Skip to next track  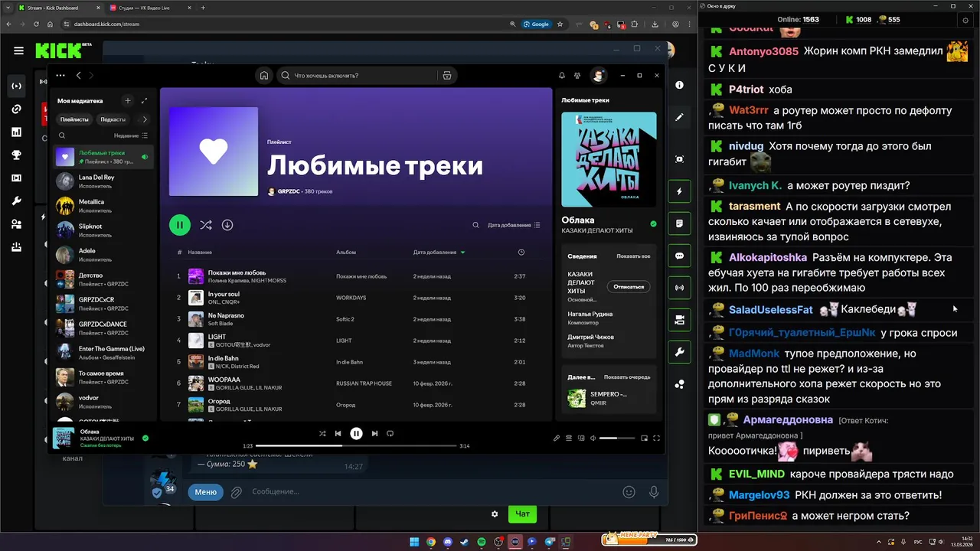click(374, 433)
